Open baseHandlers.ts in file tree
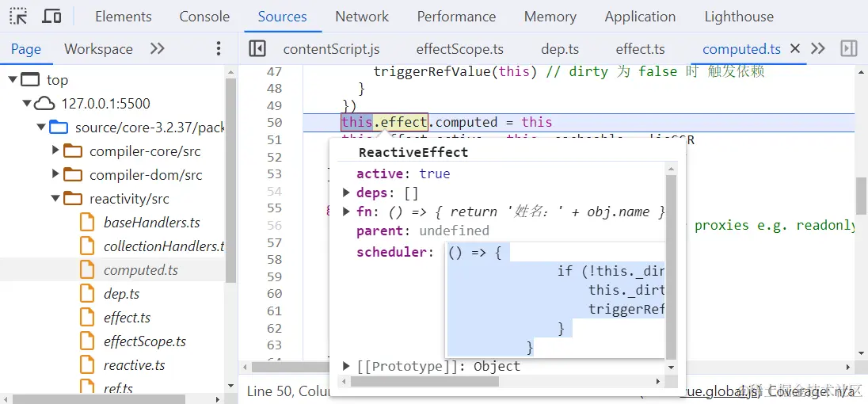 (x=152, y=223)
